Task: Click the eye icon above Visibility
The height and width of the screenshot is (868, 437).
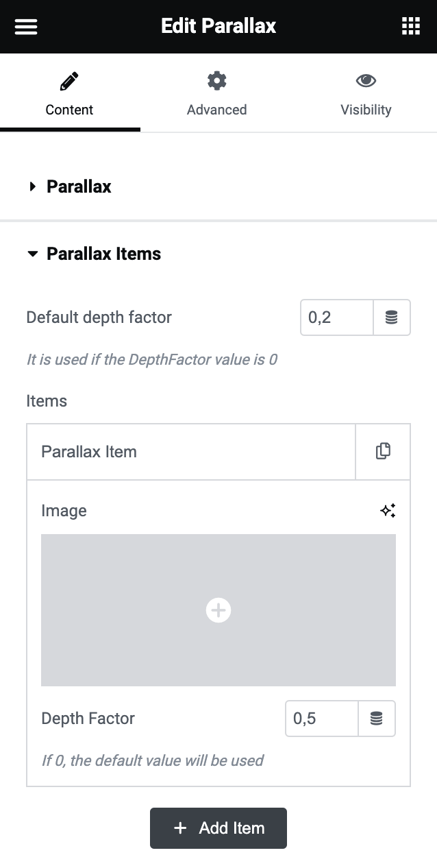Action: pos(366,80)
